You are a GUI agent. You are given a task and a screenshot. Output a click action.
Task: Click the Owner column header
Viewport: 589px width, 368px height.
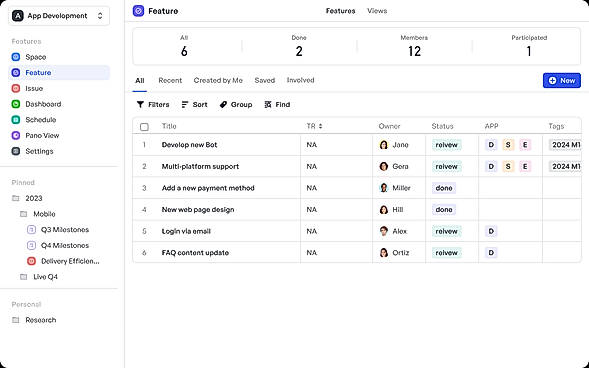389,126
